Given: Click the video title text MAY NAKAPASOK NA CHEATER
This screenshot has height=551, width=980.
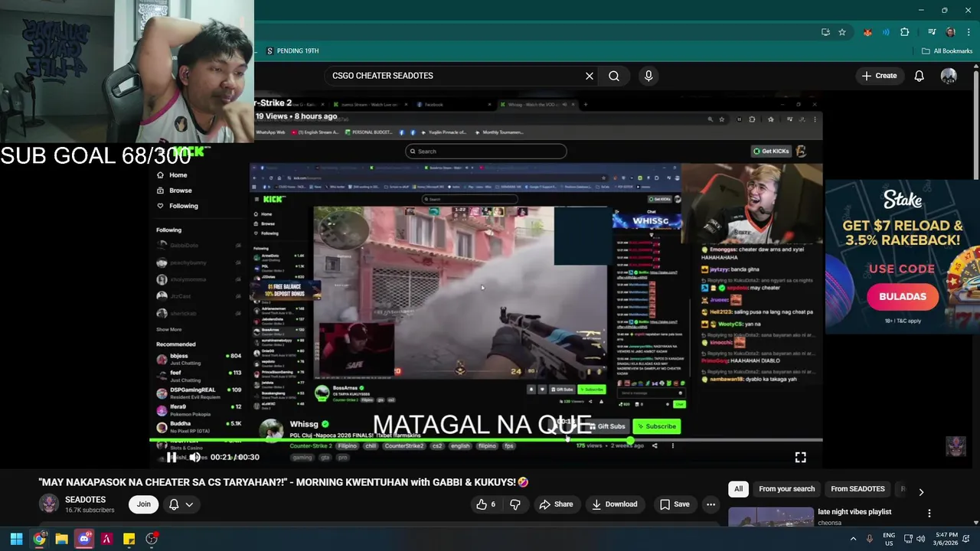Looking at the screenshot, I should coord(283,482).
